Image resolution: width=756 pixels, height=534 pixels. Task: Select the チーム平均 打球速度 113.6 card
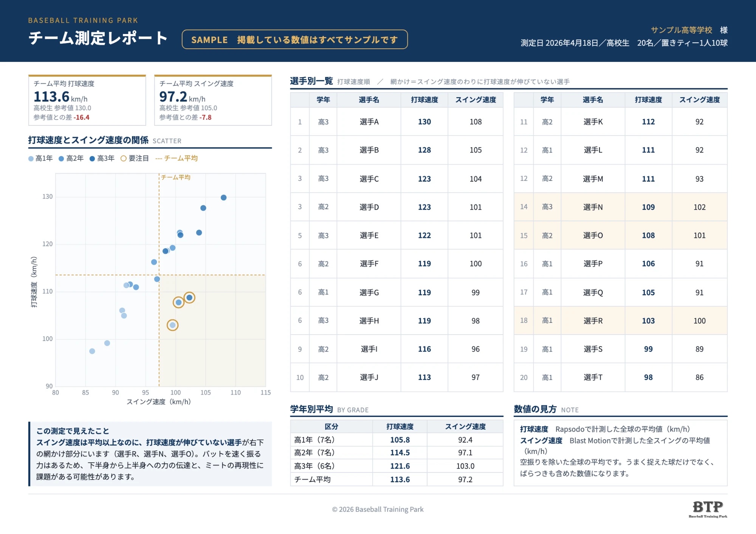[87, 100]
